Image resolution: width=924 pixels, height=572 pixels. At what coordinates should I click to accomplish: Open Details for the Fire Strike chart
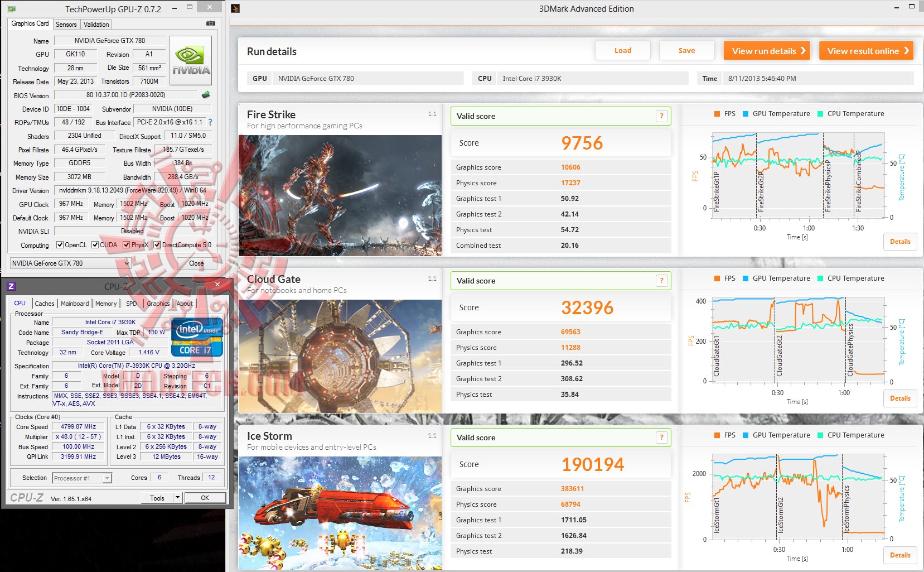point(900,242)
